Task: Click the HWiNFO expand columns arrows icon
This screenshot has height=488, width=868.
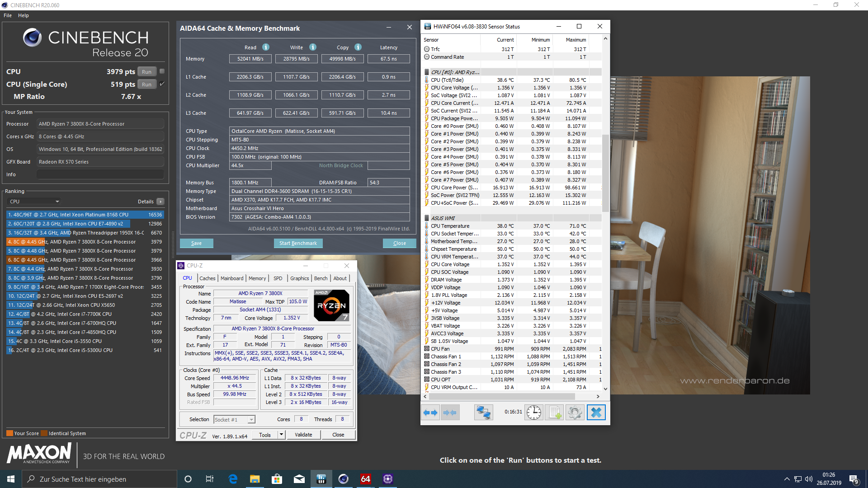Action: [430, 413]
